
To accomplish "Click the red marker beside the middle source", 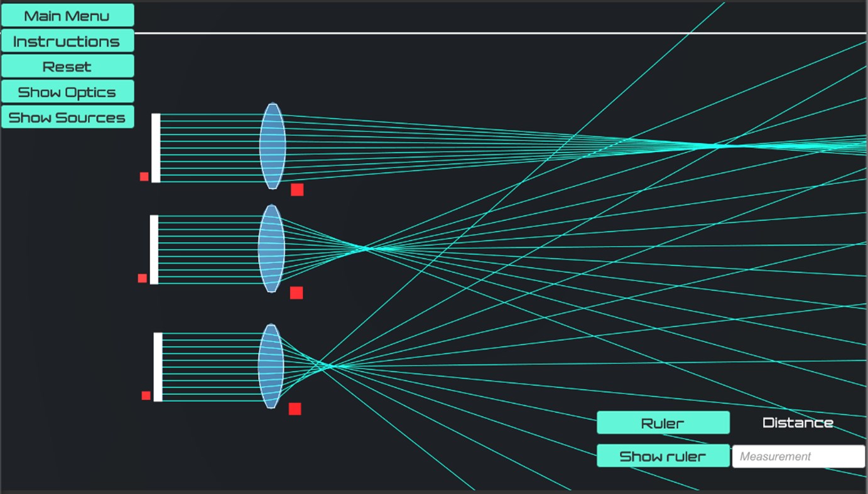I will pos(141,277).
